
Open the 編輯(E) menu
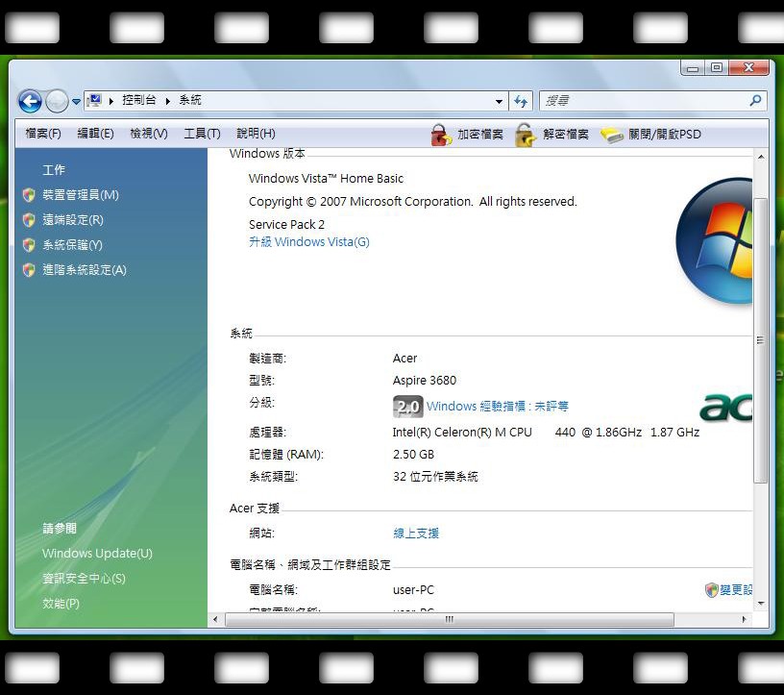95,134
